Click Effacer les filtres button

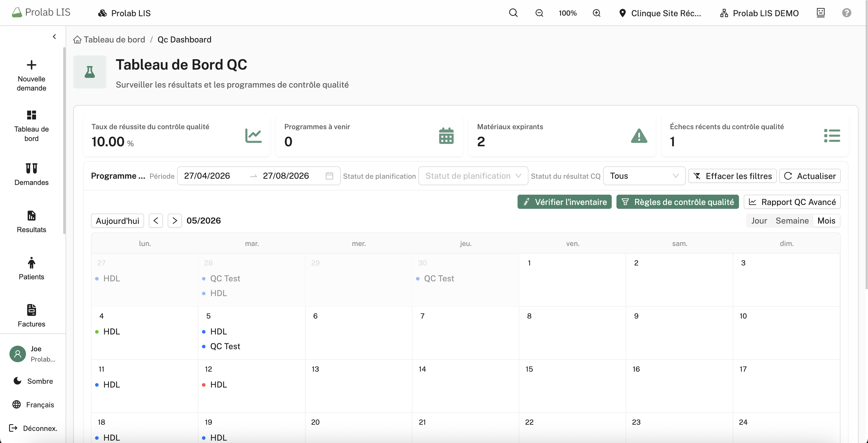point(732,176)
